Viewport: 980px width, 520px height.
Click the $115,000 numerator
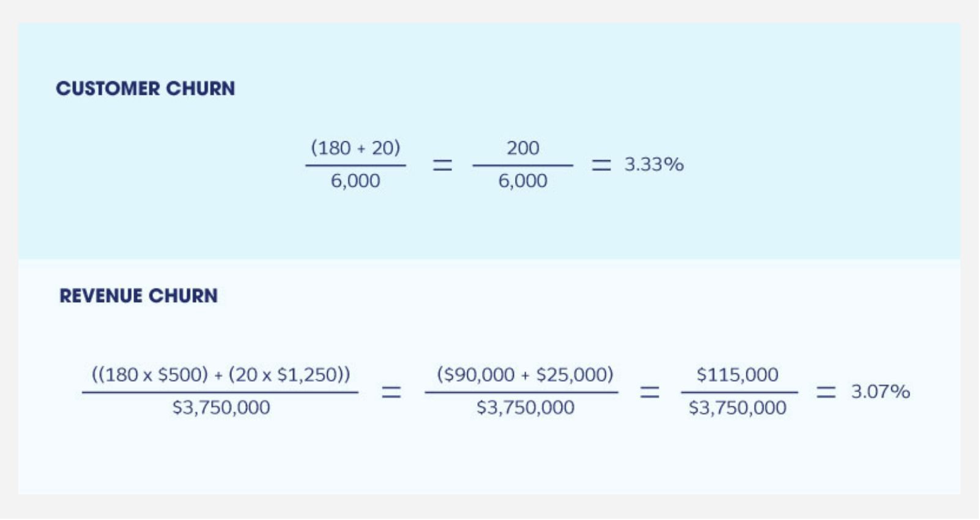pyautogui.click(x=738, y=374)
